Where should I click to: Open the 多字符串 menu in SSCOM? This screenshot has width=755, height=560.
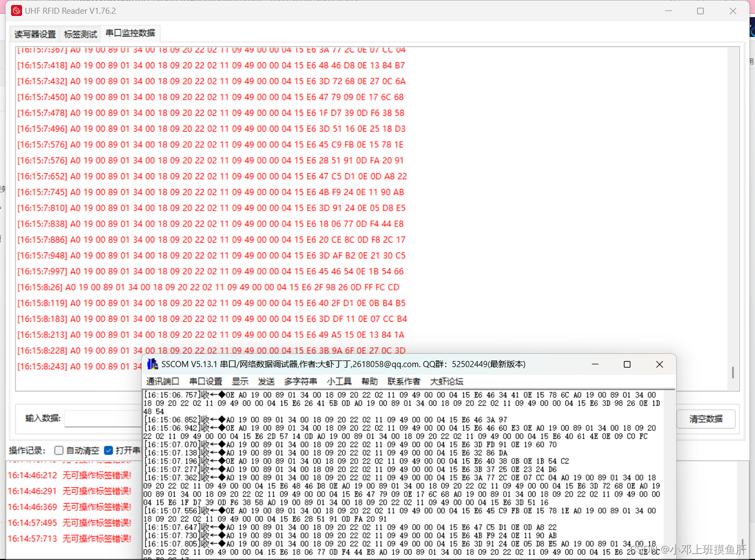(x=300, y=381)
